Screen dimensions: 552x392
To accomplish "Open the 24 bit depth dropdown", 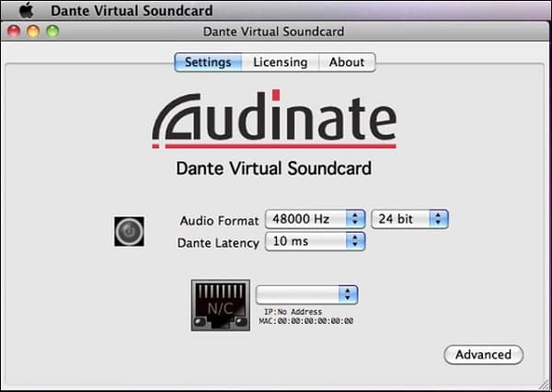I will [x=409, y=219].
